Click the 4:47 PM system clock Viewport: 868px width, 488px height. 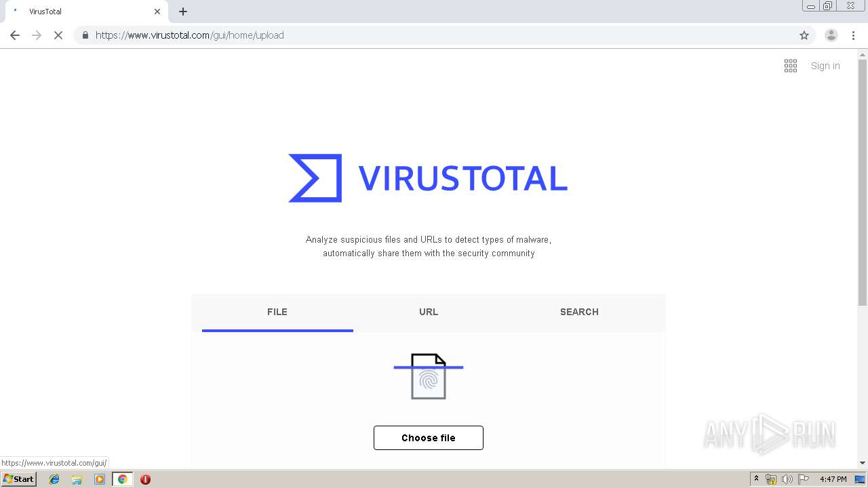(833, 479)
